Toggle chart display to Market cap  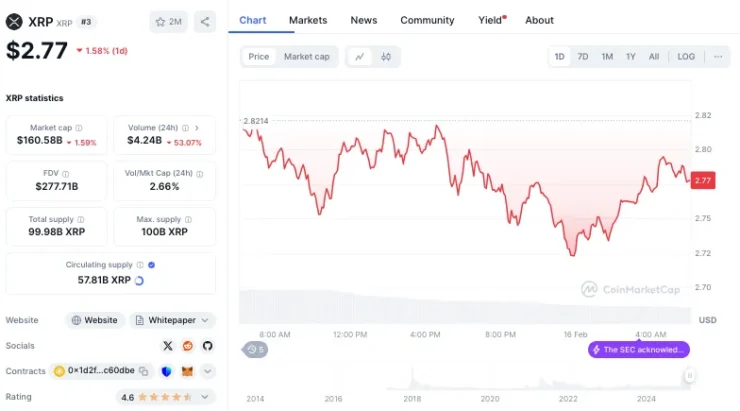(306, 57)
